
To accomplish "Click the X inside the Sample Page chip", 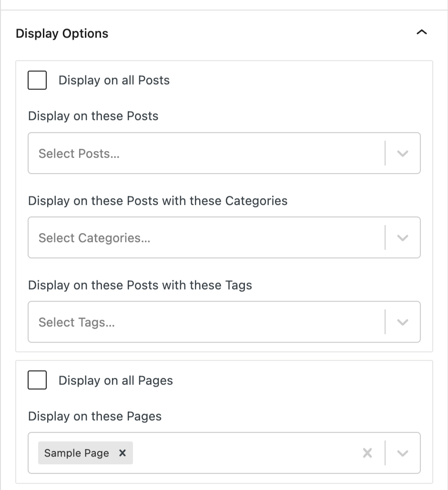I will [x=121, y=453].
